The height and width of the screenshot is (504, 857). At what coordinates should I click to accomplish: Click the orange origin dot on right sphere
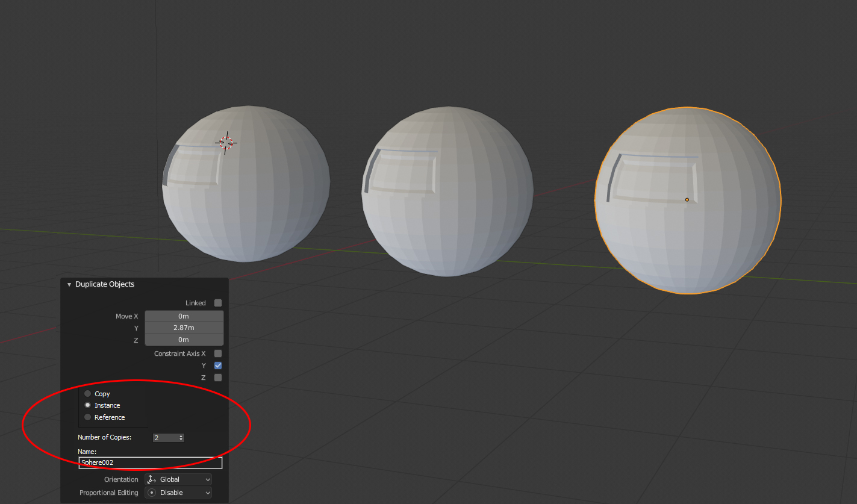[687, 199]
